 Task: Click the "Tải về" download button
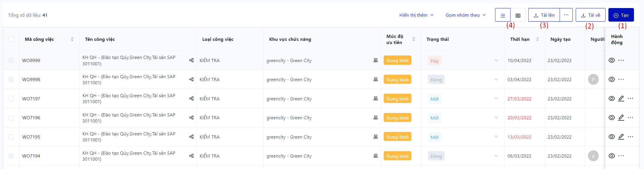(590, 15)
